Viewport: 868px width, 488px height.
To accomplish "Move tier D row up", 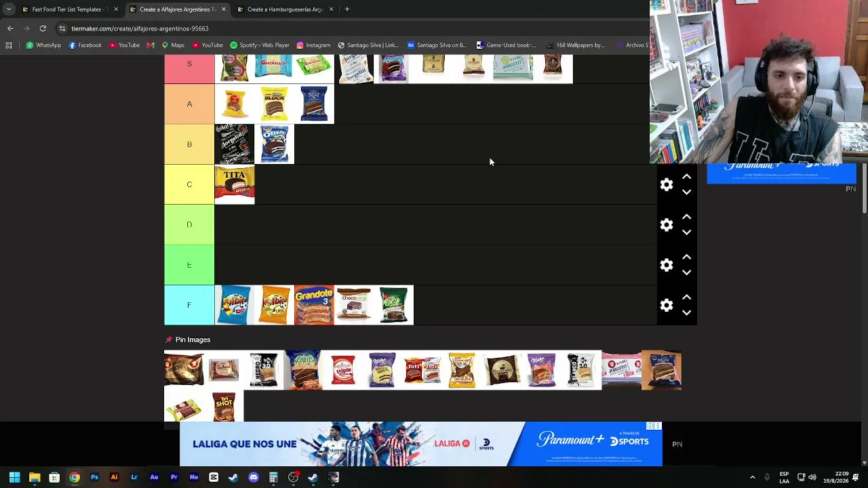I will pyautogui.click(x=686, y=217).
